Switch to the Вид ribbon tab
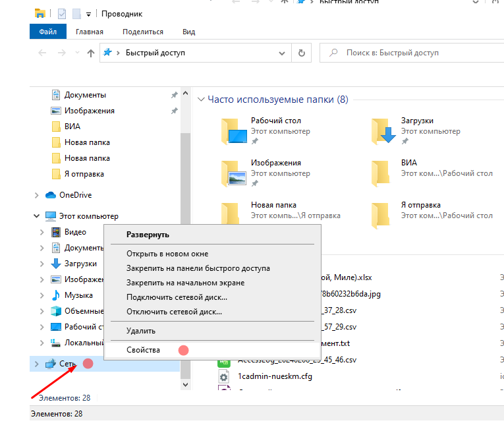 pos(189,32)
